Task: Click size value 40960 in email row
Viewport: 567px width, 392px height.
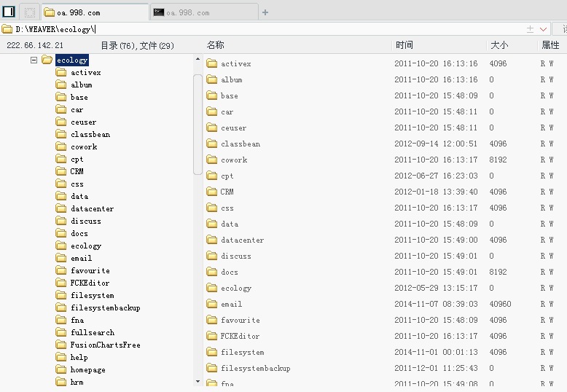Action: (500, 304)
